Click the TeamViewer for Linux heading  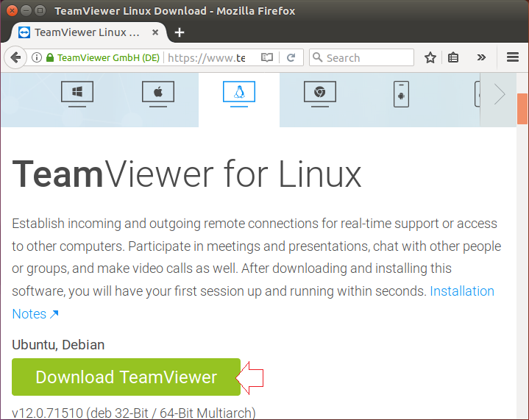[187, 174]
